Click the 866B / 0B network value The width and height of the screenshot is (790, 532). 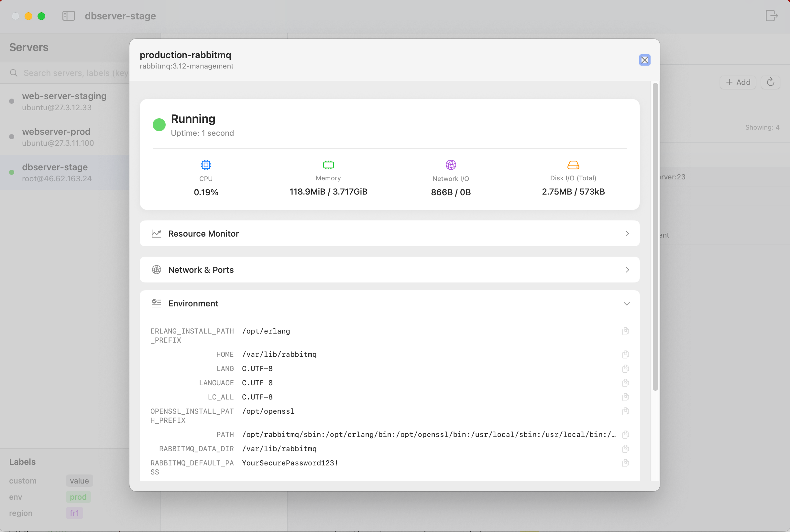(451, 192)
